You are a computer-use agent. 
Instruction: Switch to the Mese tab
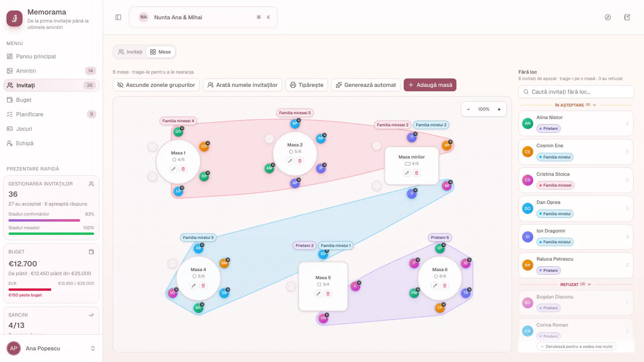tap(160, 52)
